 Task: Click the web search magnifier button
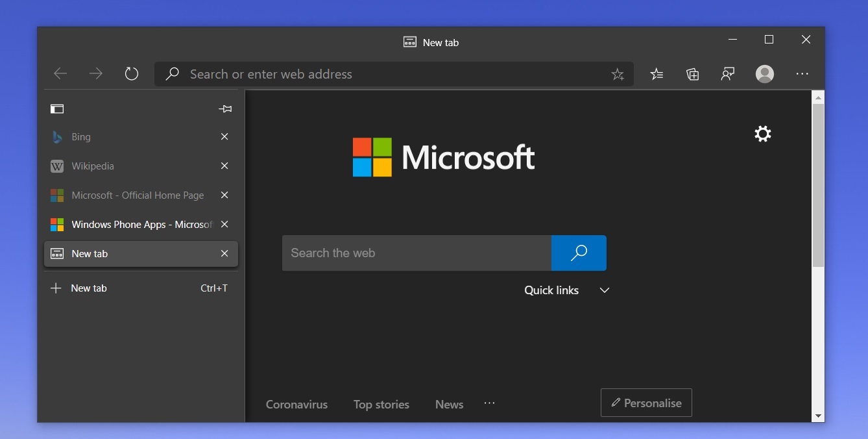click(579, 253)
